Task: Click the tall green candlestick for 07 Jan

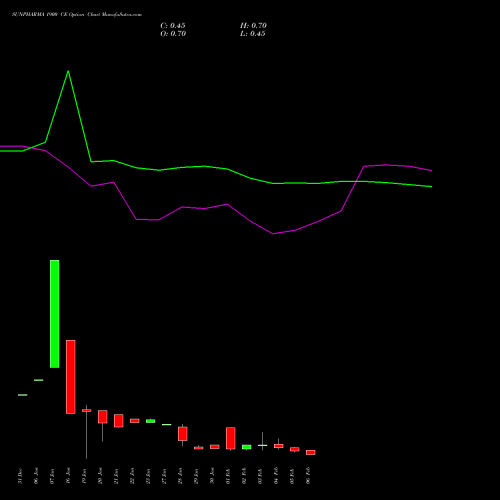Action: pos(55,314)
